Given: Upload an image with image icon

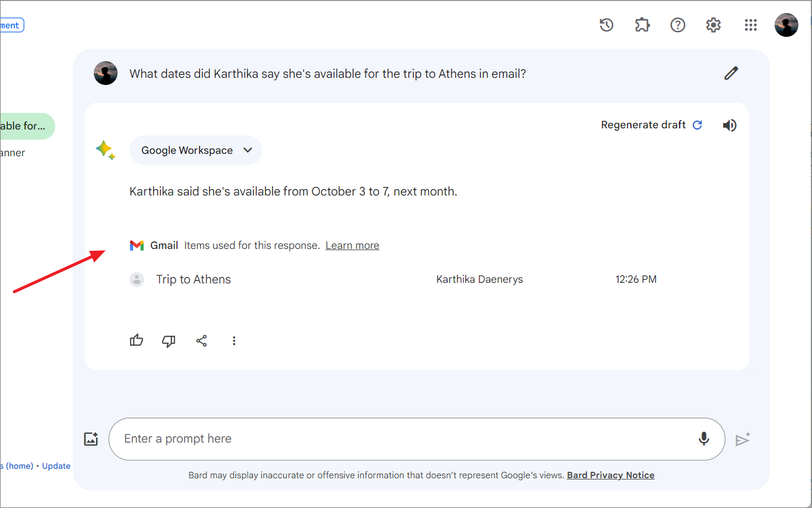Looking at the screenshot, I should coord(91,439).
